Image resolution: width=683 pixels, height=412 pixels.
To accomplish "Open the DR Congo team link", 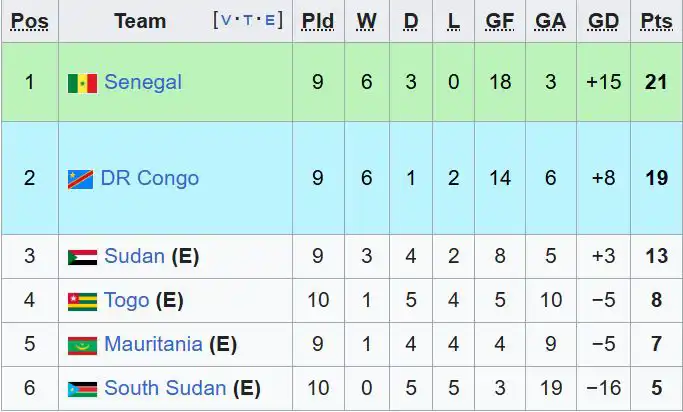I will 152,178.
